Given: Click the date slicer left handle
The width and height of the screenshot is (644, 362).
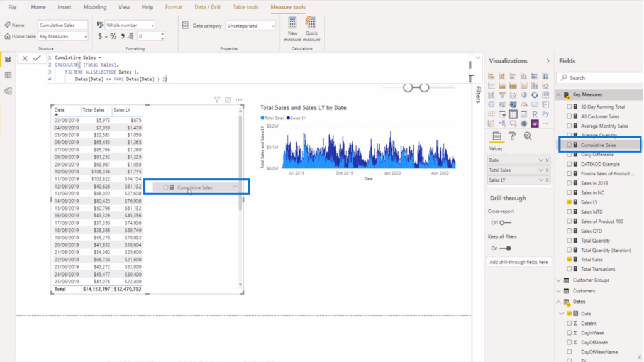Looking at the screenshot, I should pos(408,87).
